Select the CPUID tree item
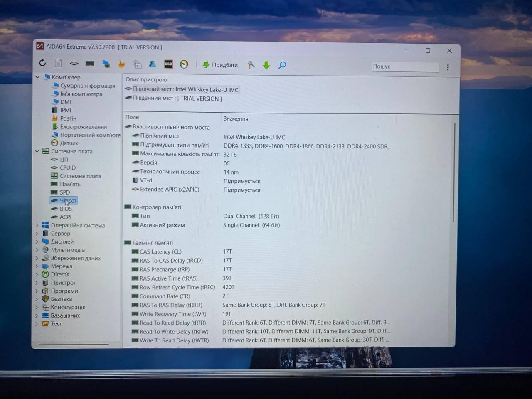 (x=67, y=168)
